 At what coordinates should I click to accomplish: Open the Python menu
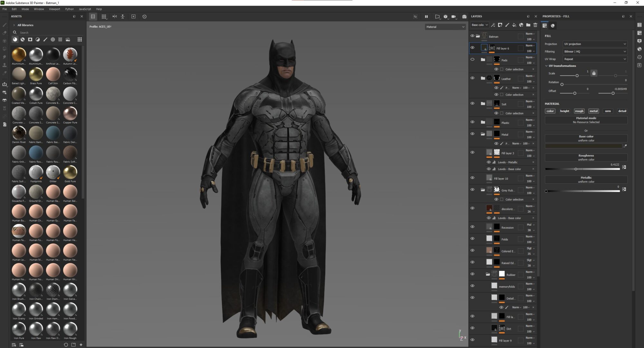pos(69,9)
